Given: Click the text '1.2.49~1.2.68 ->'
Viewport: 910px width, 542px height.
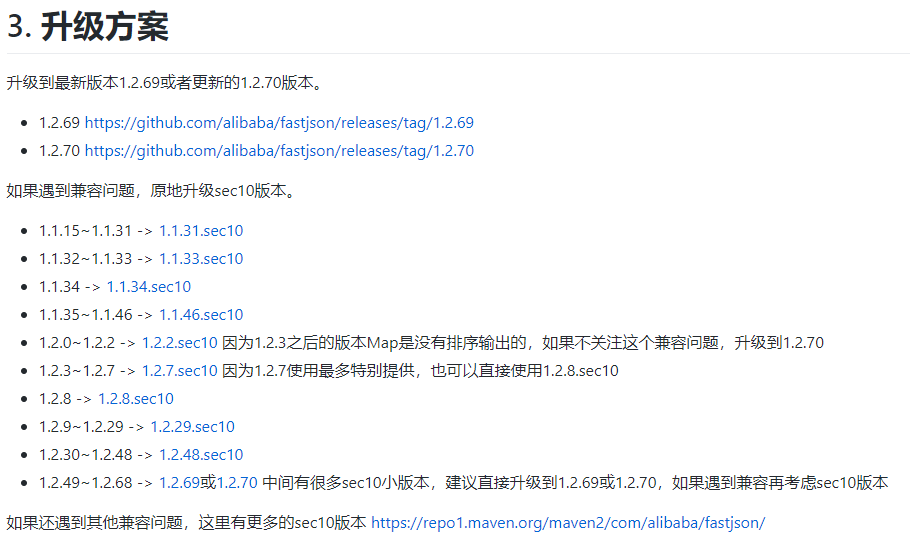Looking at the screenshot, I should point(96,483).
